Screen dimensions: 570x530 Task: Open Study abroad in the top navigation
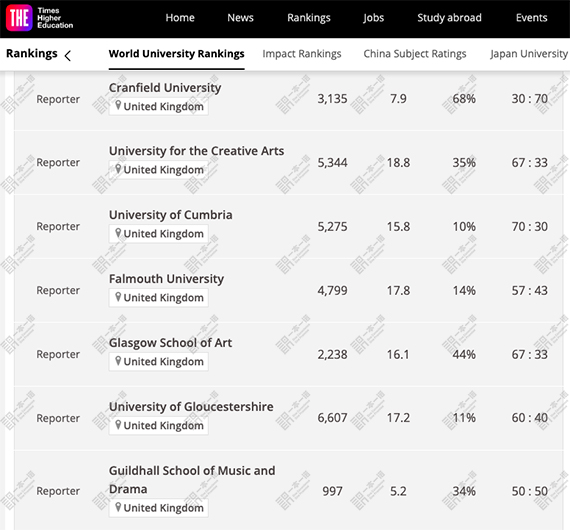[449, 17]
